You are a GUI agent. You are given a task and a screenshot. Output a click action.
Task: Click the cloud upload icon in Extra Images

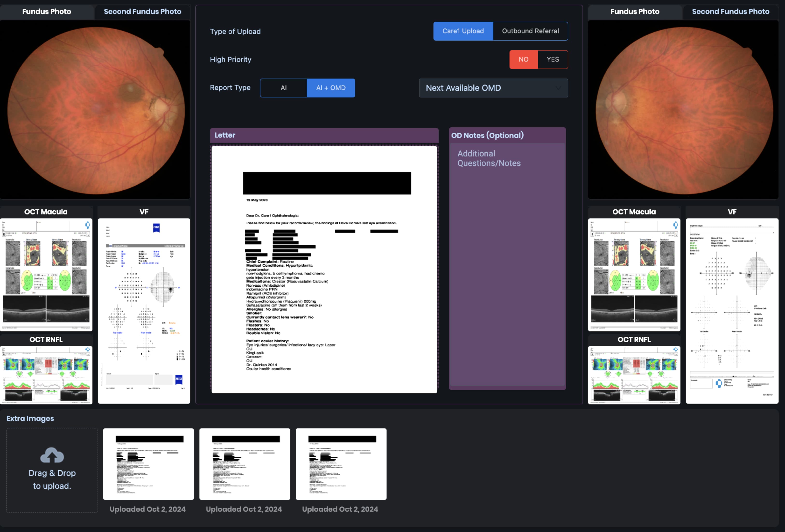(52, 455)
